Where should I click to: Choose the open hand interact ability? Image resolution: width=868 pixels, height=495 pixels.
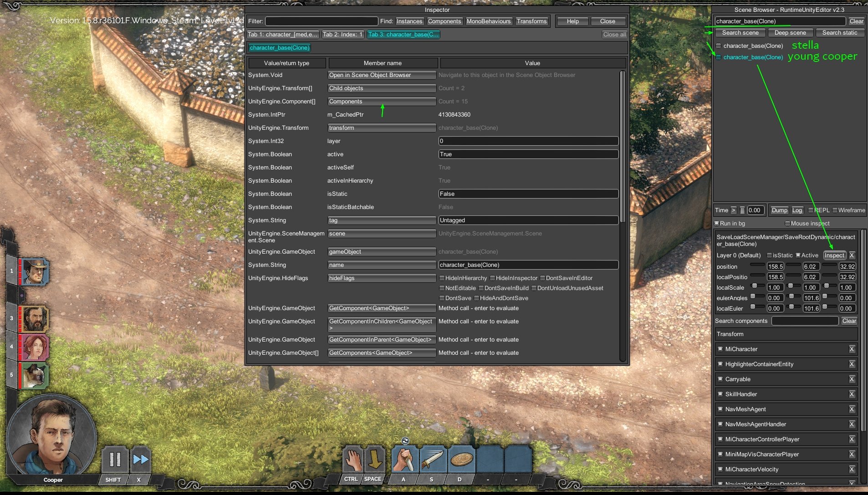[x=352, y=459]
